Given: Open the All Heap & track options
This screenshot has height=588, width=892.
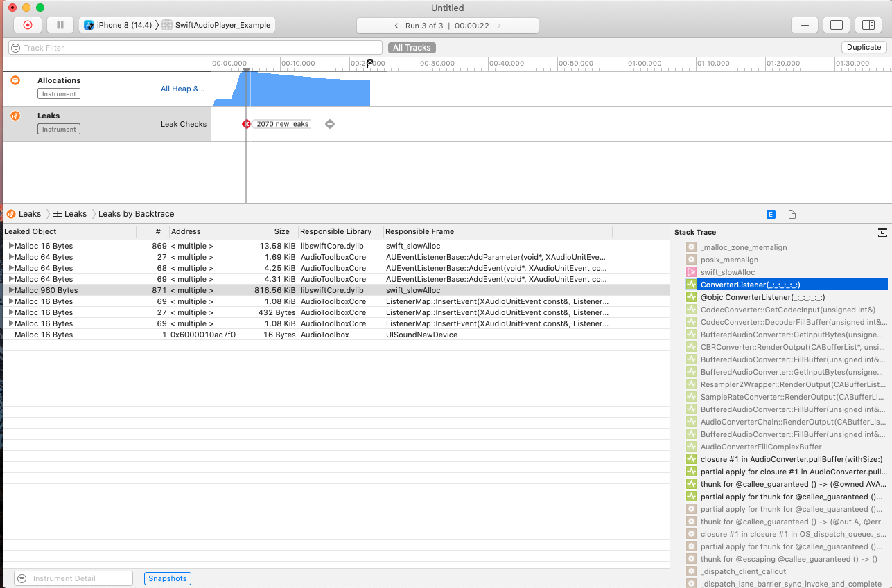Looking at the screenshot, I should (x=183, y=89).
